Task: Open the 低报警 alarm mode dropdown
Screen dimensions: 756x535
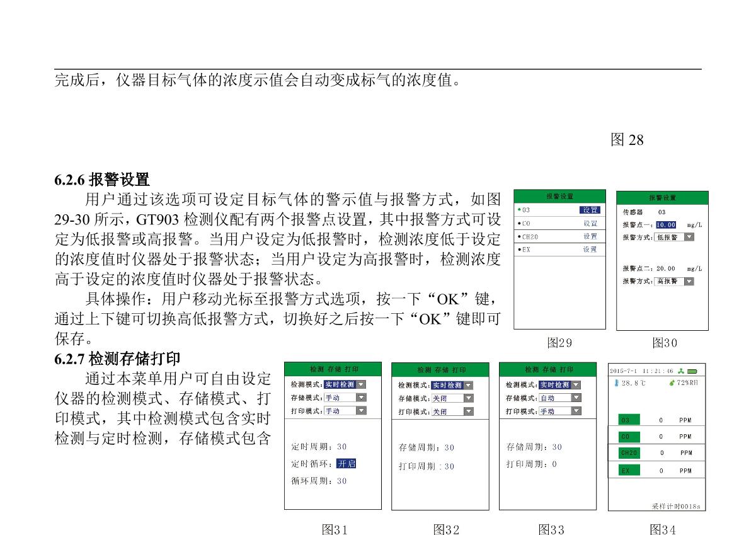Action: (688, 237)
